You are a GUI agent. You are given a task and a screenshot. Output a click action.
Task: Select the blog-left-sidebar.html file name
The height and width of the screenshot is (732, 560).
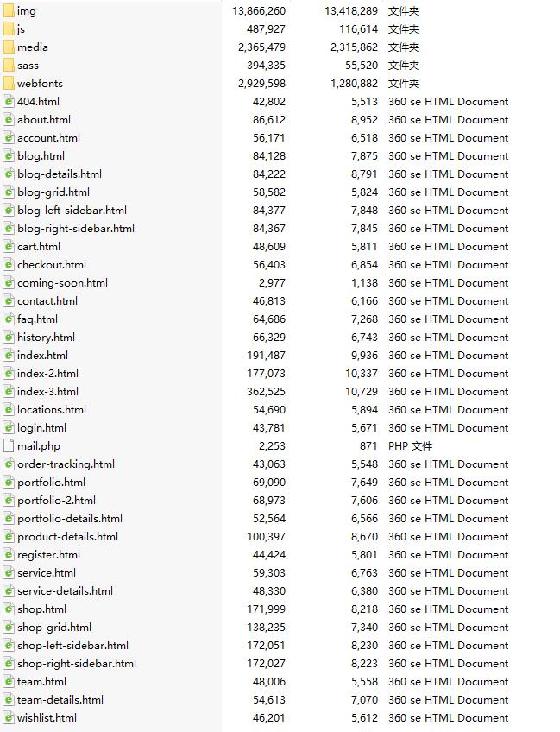(72, 210)
